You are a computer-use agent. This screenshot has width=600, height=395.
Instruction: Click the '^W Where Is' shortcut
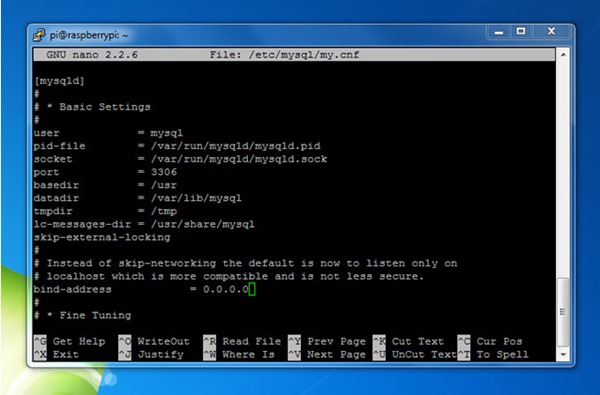point(239,354)
